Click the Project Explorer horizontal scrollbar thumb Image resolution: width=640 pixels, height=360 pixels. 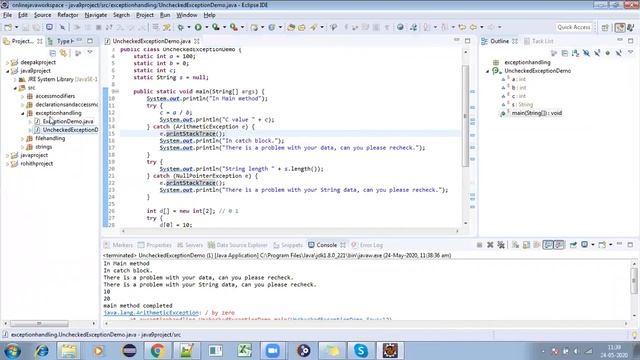pyautogui.click(x=39, y=324)
